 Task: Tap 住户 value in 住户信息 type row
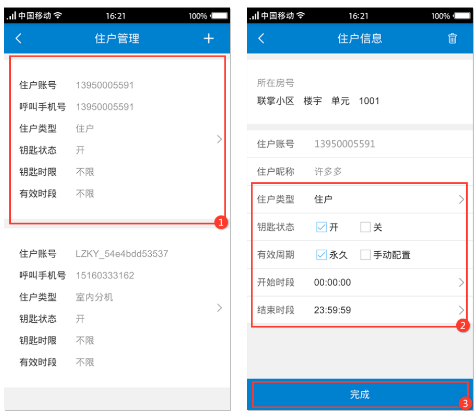click(323, 199)
